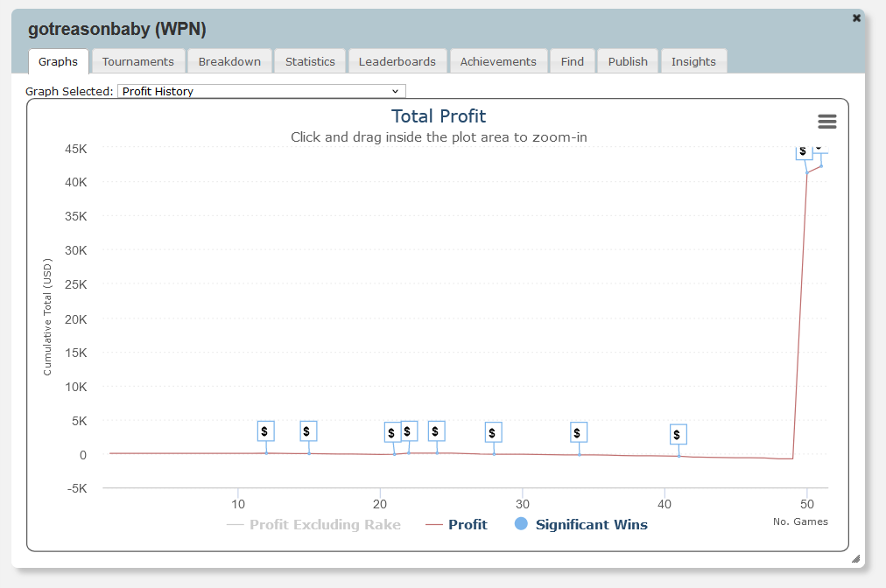Click the dollar marker at game 50 peak
This screenshot has height=588, width=886.
pyautogui.click(x=804, y=151)
